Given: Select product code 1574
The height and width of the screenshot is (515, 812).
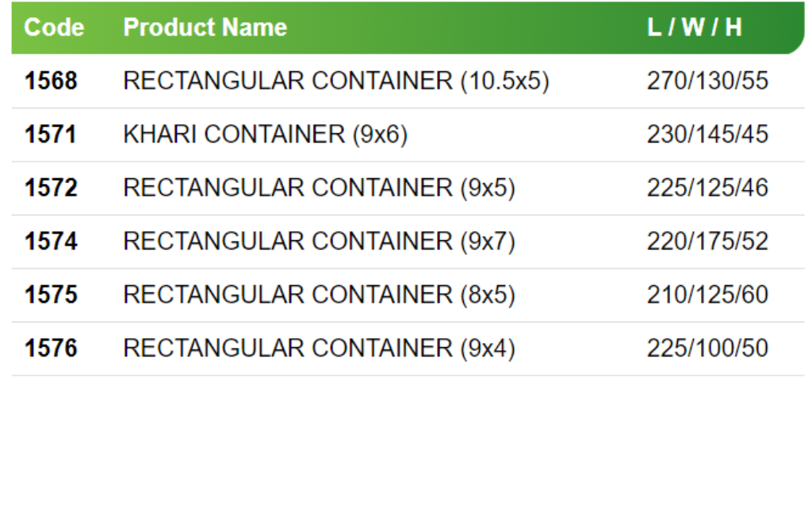Looking at the screenshot, I should (x=51, y=241).
